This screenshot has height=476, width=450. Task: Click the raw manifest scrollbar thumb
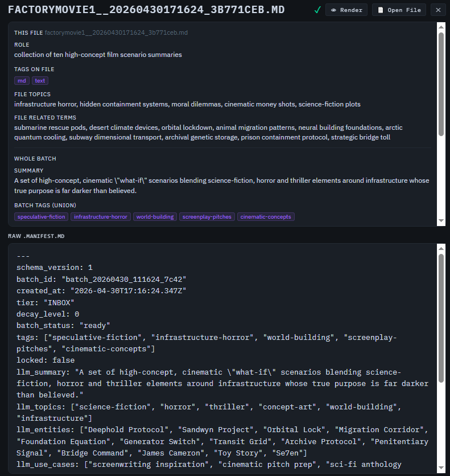441,318
